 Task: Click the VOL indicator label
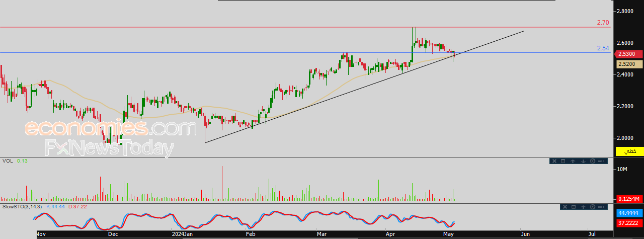(x=7, y=161)
